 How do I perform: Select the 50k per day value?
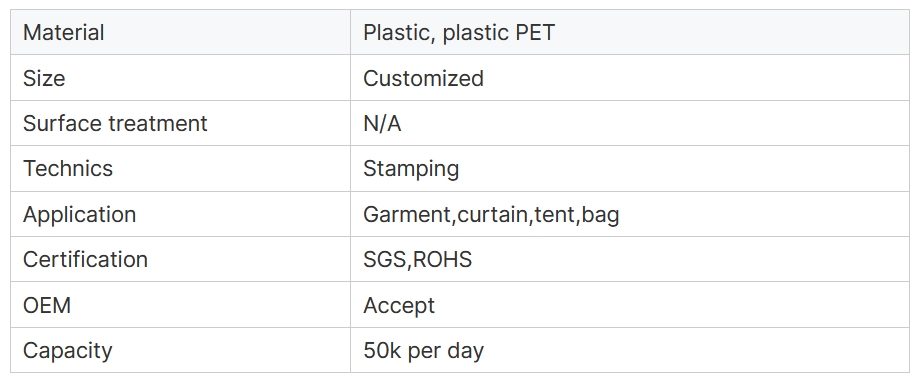coord(423,351)
